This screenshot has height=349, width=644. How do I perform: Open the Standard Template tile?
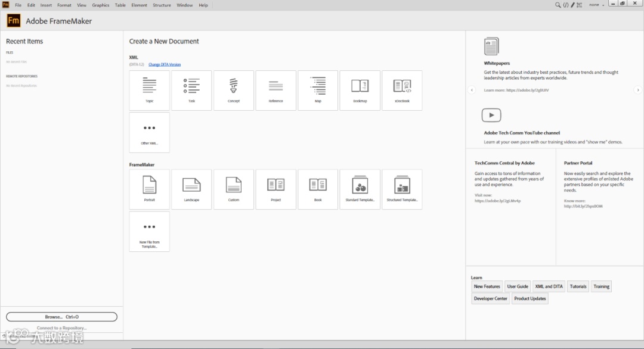(360, 189)
